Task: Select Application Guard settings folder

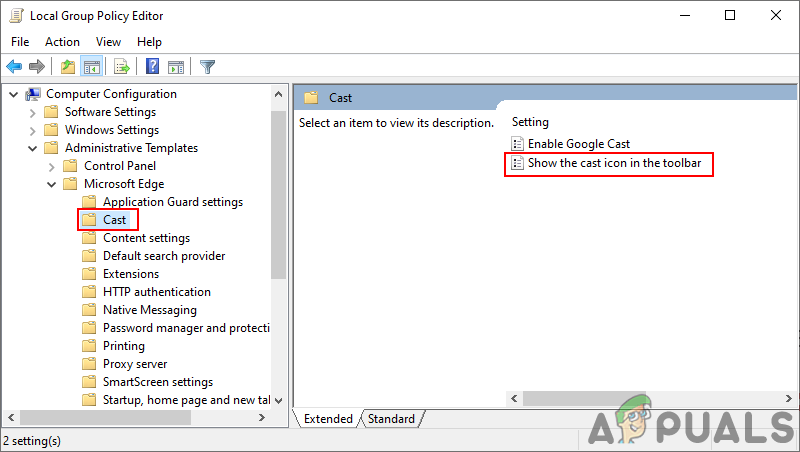Action: 173,202
